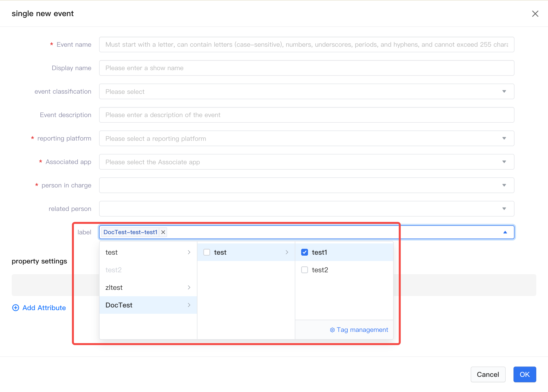Click the Add Attribute plus icon
The width and height of the screenshot is (548, 392).
click(x=16, y=308)
